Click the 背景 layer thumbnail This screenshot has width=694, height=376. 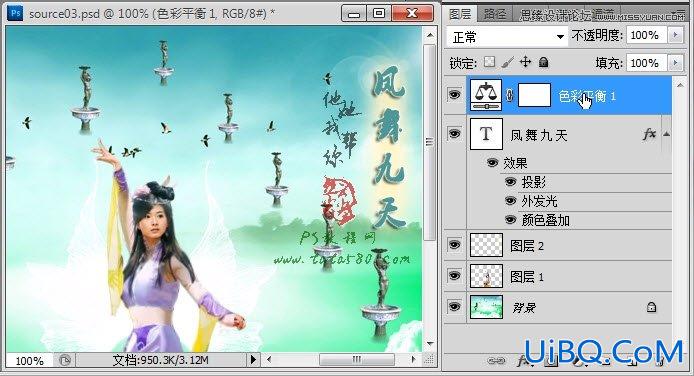(x=486, y=307)
